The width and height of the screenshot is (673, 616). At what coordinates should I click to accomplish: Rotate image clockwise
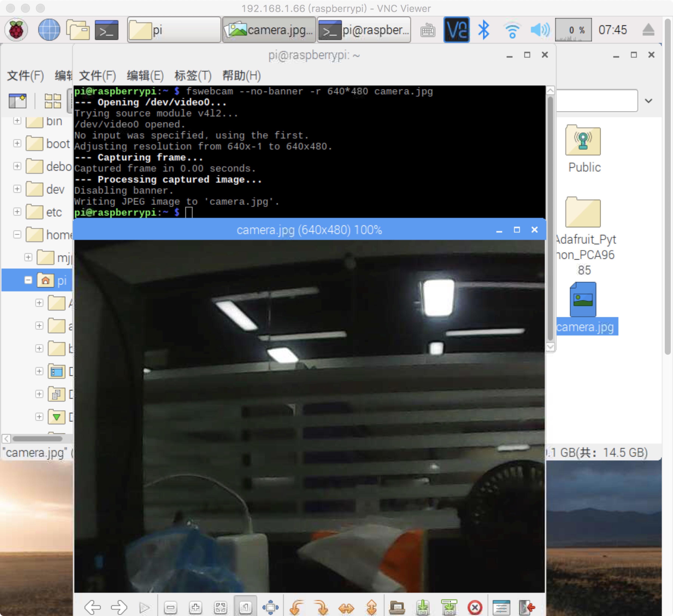click(321, 607)
